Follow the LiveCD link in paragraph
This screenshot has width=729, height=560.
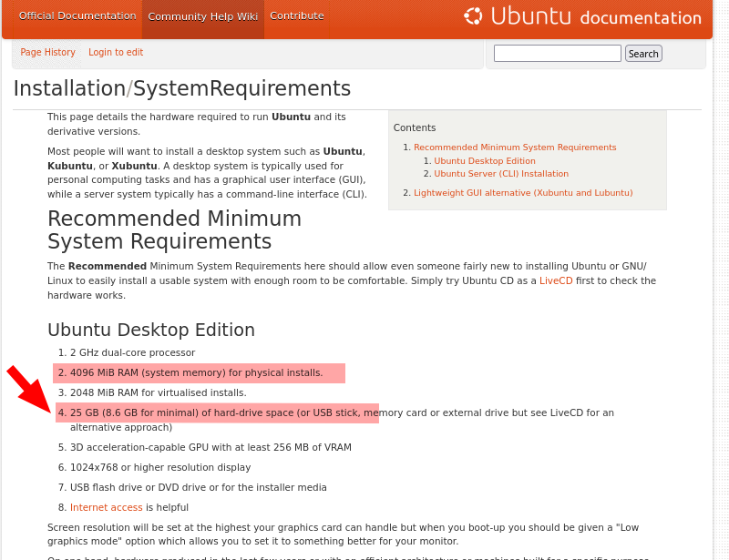[x=556, y=280]
